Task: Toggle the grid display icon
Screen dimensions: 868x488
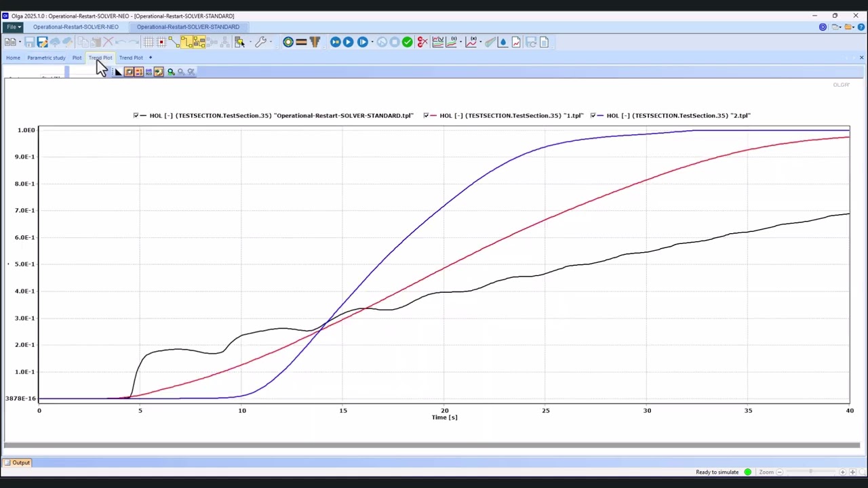Action: point(149,42)
